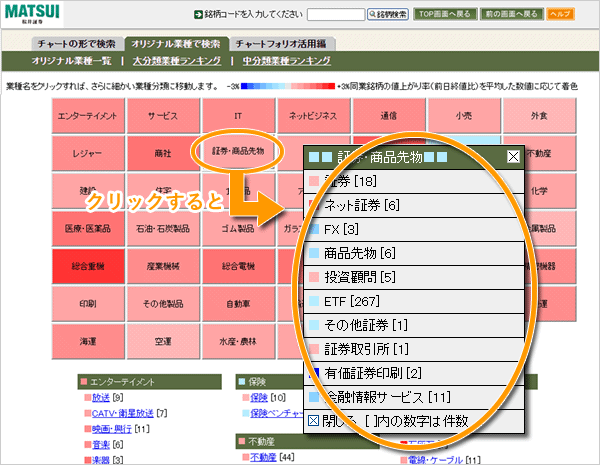Open the ネットビジネス sector tile

click(x=313, y=116)
